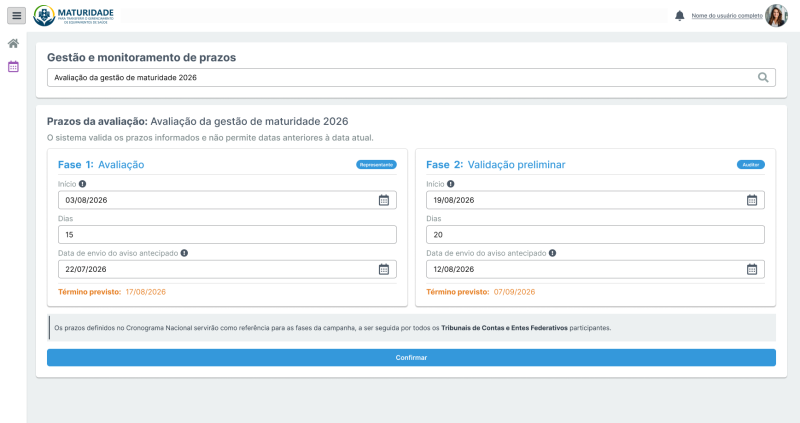Open notifications bell
The width and height of the screenshot is (800, 423).
tap(680, 16)
